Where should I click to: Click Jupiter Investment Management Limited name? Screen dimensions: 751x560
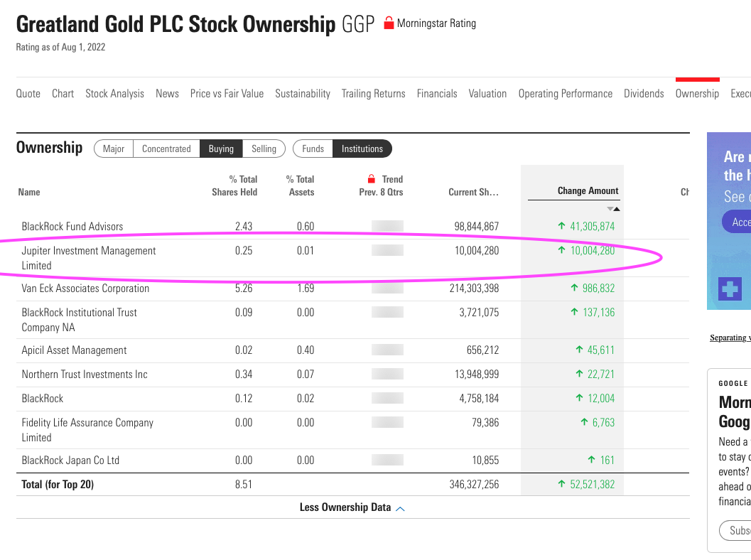[89, 258]
